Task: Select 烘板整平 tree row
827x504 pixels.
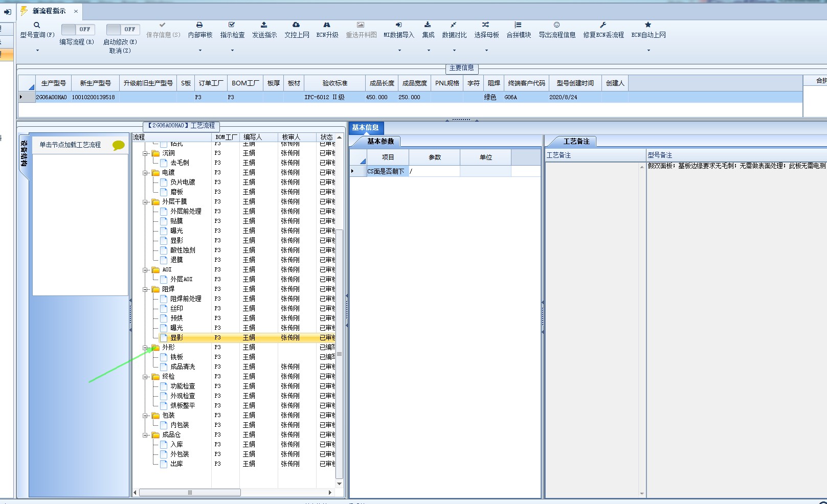Action: coord(183,405)
